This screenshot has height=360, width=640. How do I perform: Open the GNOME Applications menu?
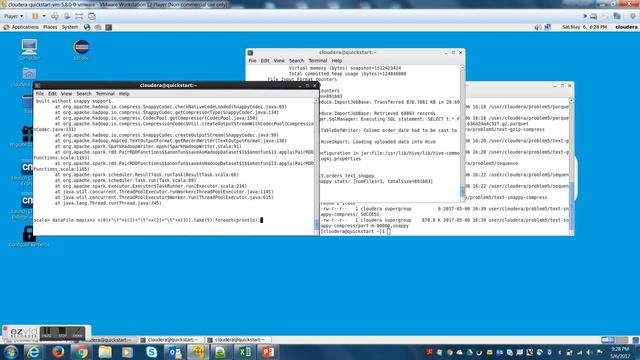click(21, 27)
